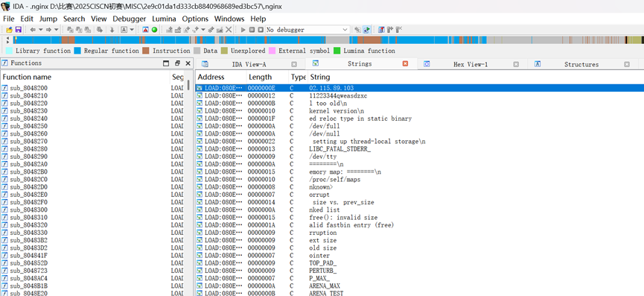Switch to the Structures tab

coord(581,64)
